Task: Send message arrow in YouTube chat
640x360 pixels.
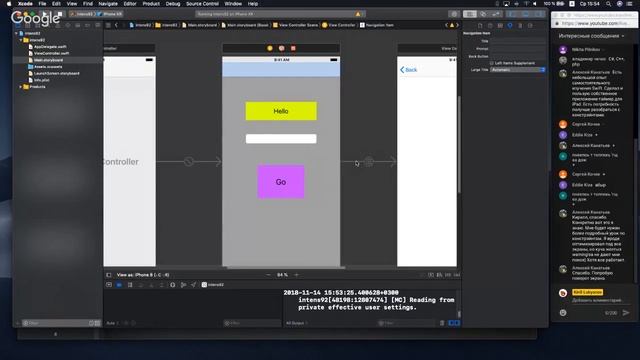Action: [x=626, y=313]
